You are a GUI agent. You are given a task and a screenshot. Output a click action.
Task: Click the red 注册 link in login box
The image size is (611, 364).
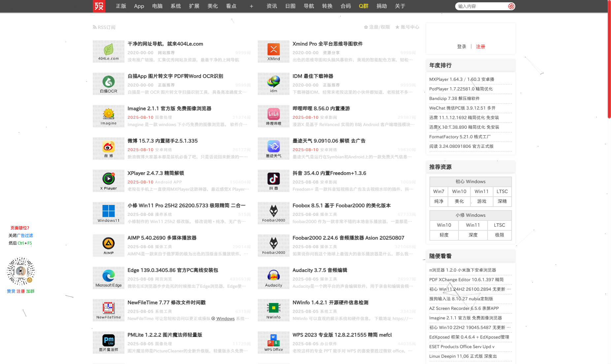pos(481,47)
